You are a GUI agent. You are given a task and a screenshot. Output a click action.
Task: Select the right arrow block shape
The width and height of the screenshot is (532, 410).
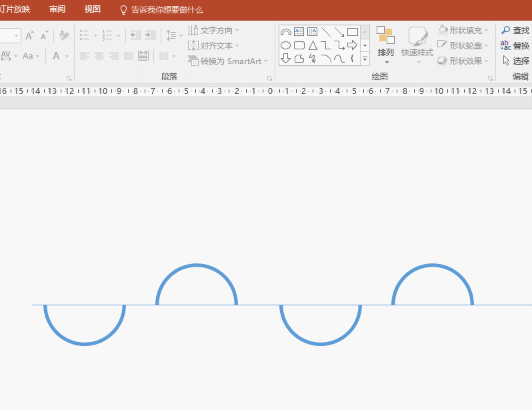(353, 45)
